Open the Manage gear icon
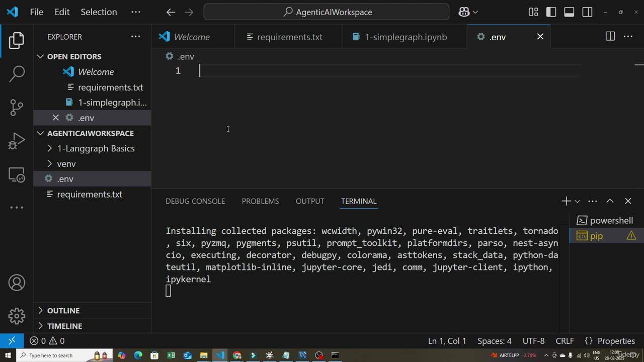Viewport: 644px width, 362px height. coord(17,316)
